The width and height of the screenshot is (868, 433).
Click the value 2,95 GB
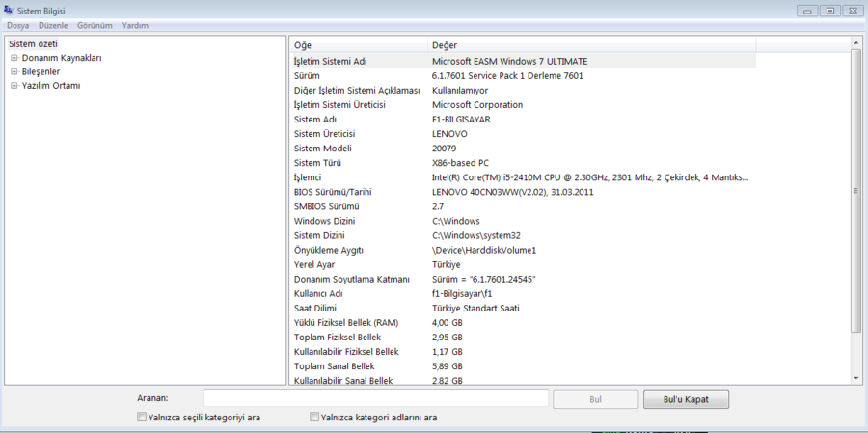click(448, 338)
